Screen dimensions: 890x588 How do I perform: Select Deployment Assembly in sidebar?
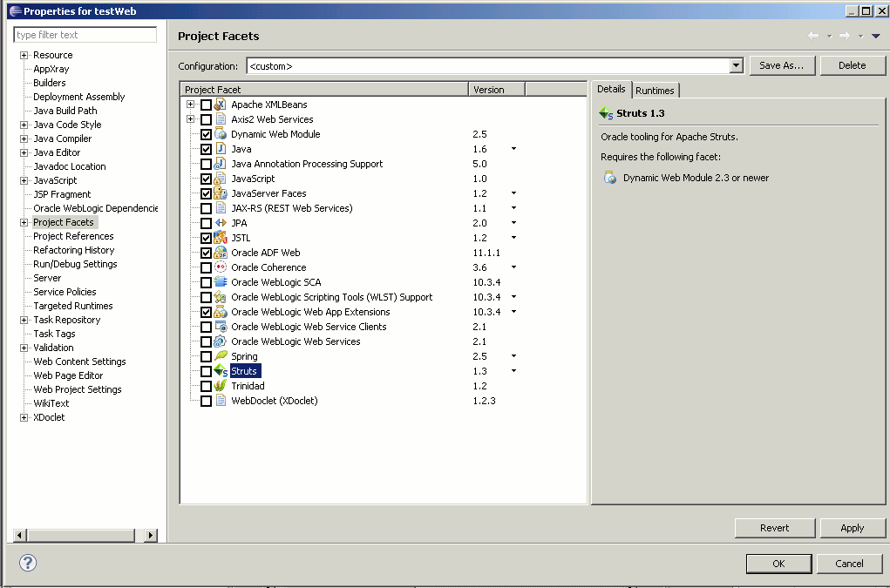point(79,97)
